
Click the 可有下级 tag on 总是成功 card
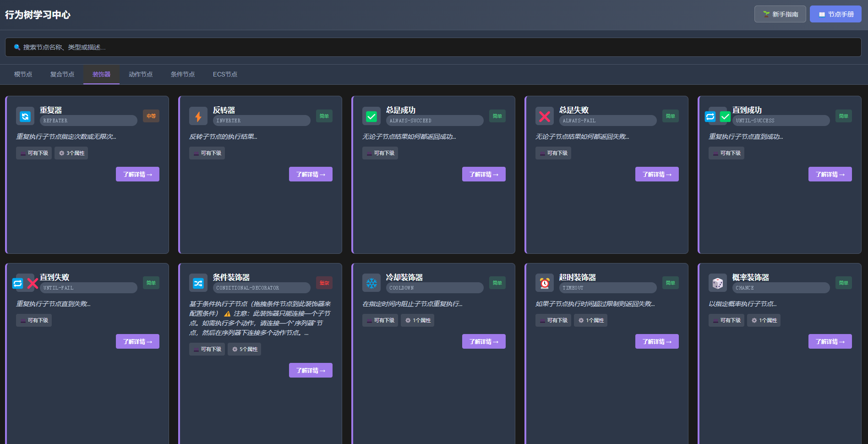[380, 153]
